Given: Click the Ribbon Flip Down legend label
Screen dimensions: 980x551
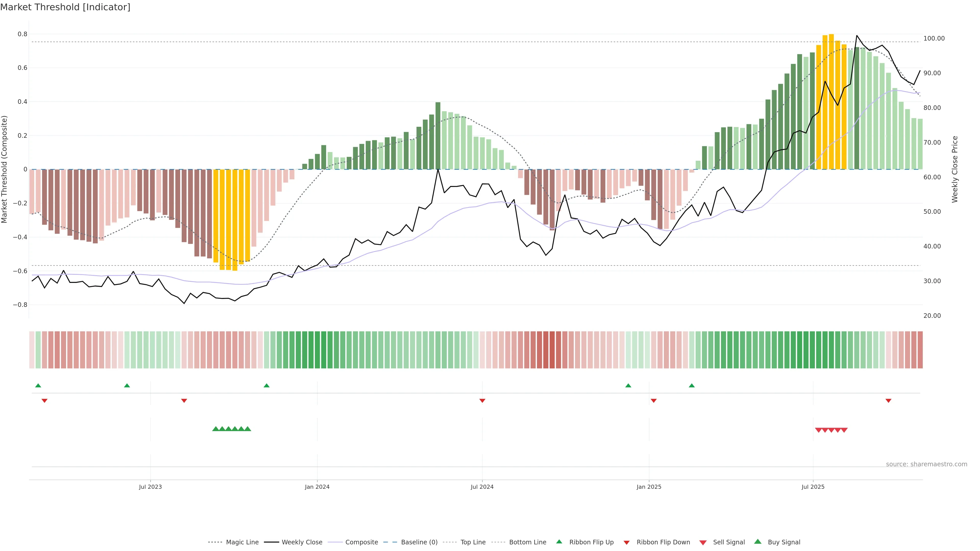Looking at the screenshot, I should click(663, 542).
